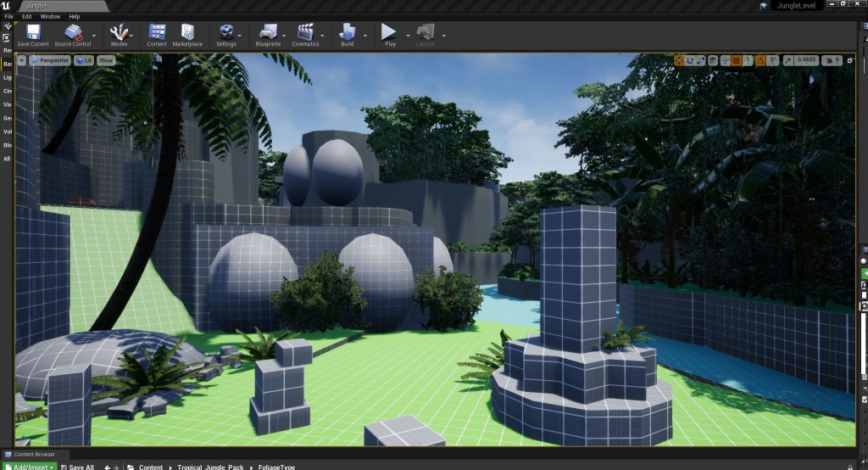Open the 0.0625 scale snap value dropdown
Image resolution: width=868 pixels, height=470 pixels.
click(x=805, y=60)
